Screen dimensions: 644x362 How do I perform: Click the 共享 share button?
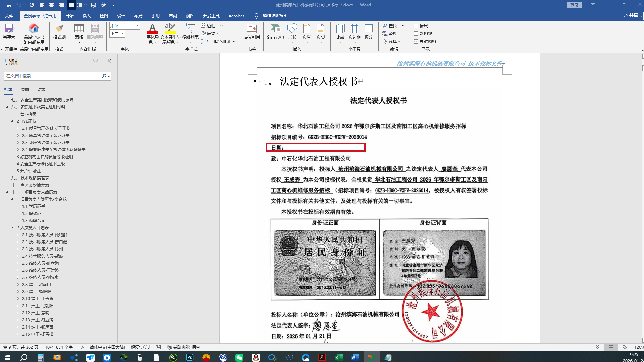tap(633, 16)
